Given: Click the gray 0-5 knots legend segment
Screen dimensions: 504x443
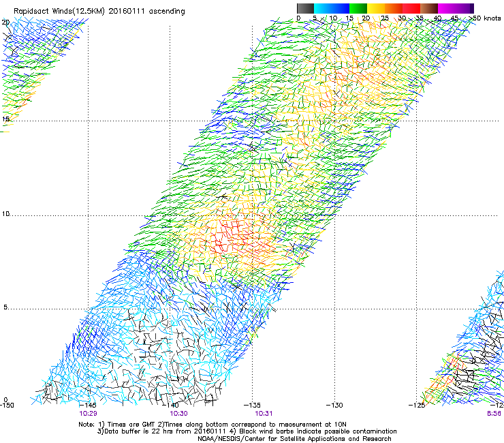Looking at the screenshot, I should pos(305,8).
